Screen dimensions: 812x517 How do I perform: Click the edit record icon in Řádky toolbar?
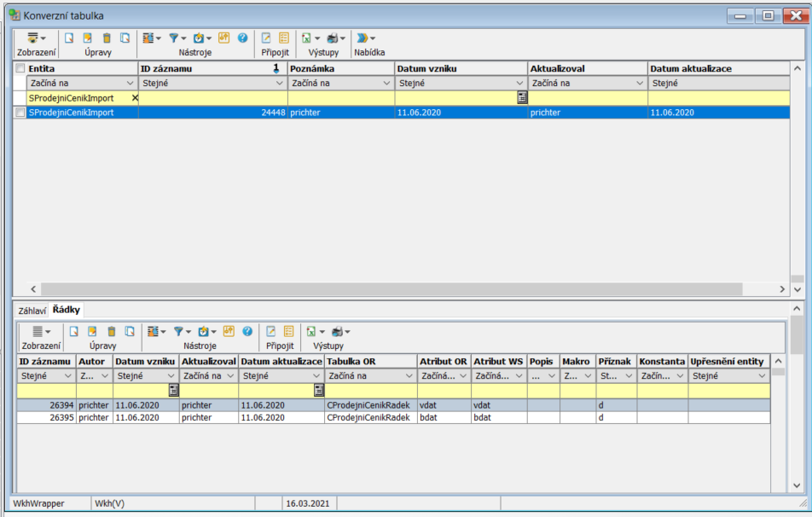92,331
